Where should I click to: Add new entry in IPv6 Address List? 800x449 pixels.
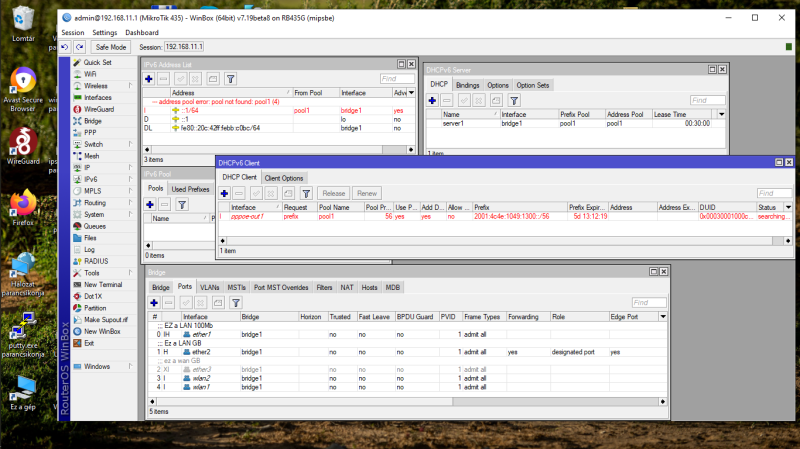coord(149,79)
